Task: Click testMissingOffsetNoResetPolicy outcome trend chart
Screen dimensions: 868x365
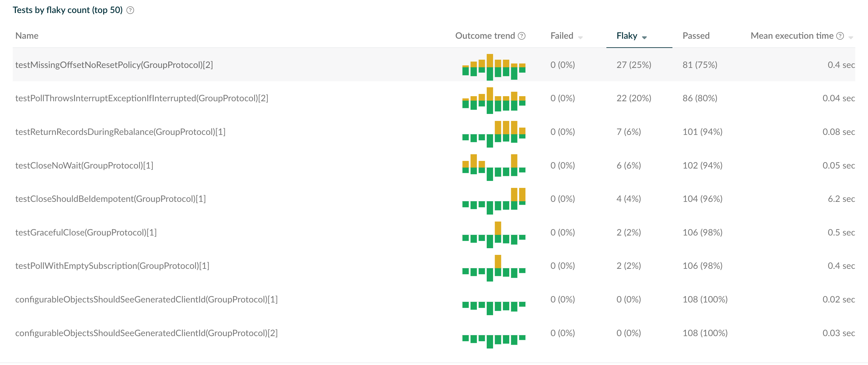Action: 494,67
